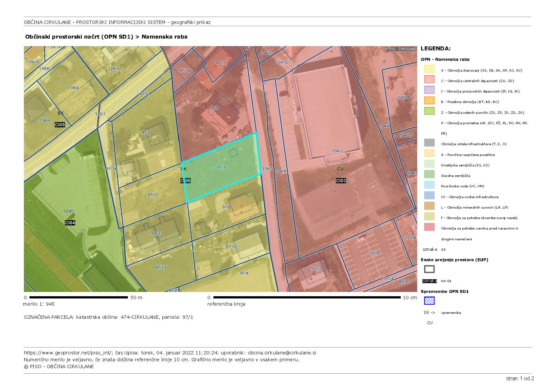
Task: Click parcel label 97/16 on the map
Action: [x=185, y=71]
